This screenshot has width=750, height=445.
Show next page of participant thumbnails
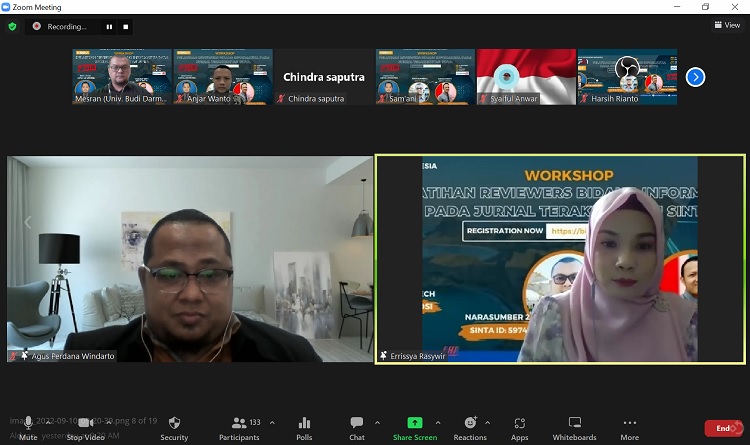[x=695, y=77]
